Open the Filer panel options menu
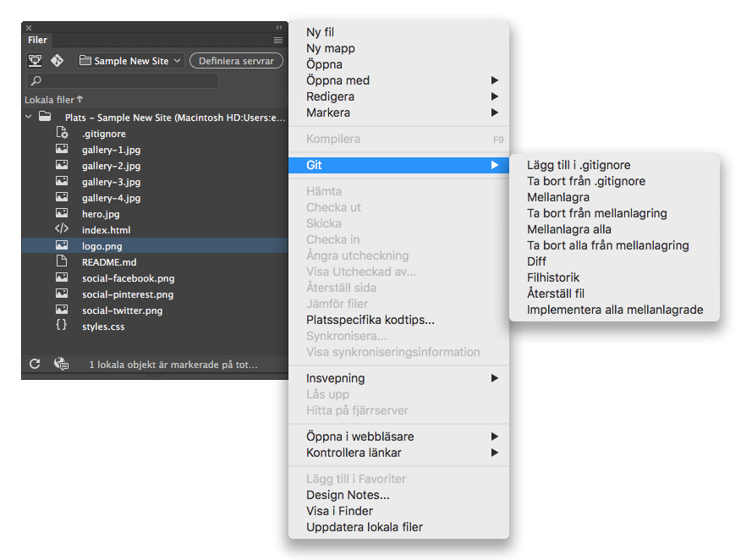Viewport: 741px width, 560px height. click(x=278, y=40)
